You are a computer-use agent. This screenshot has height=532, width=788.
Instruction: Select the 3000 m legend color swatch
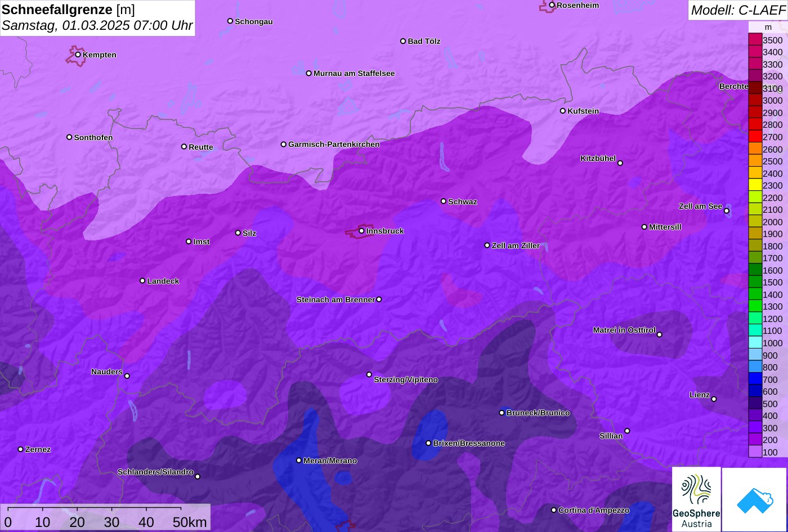(755, 100)
